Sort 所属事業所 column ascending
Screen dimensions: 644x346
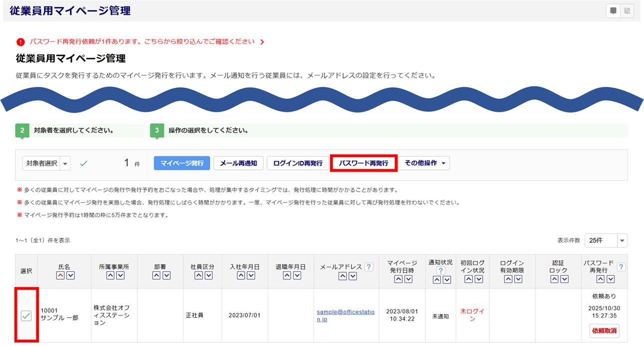[x=110, y=276]
